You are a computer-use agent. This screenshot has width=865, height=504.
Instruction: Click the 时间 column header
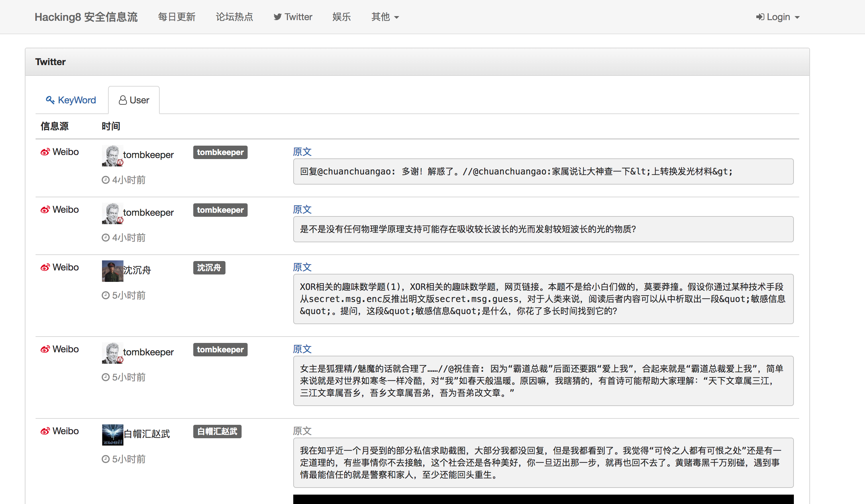coord(111,126)
